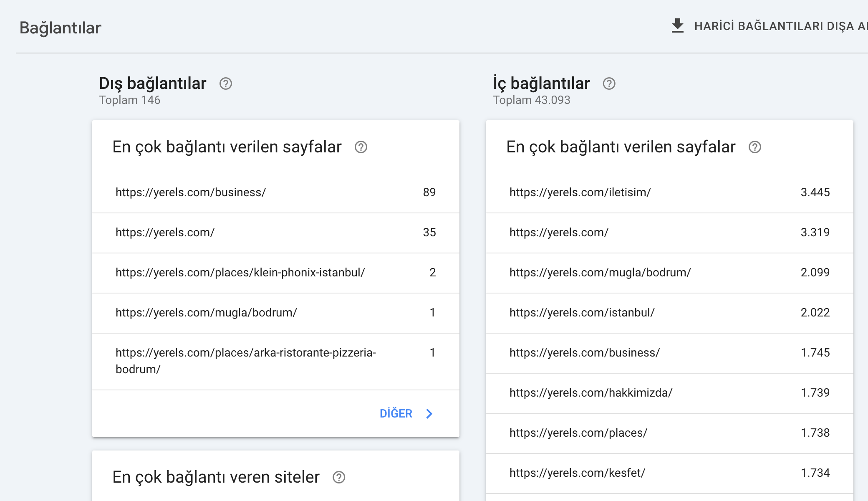The image size is (868, 501).
Task: Click Toplam 146 text under Dış bağlantılar
Action: [129, 100]
